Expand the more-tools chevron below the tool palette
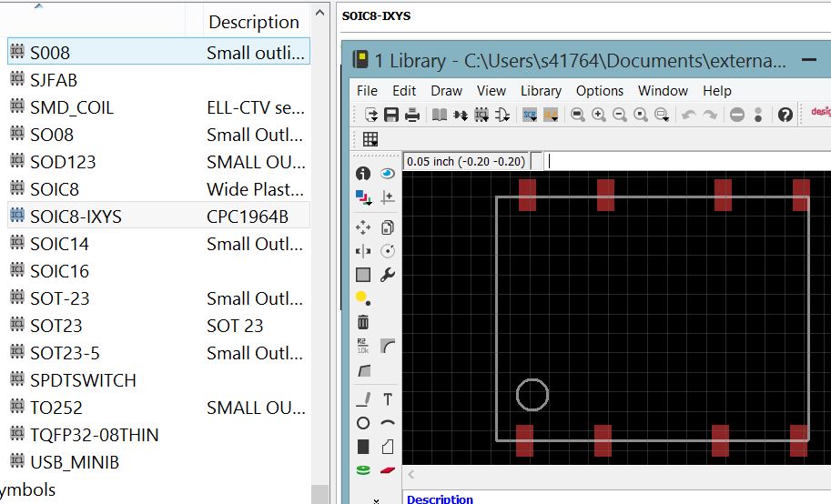This screenshot has height=504, width=831. tap(376, 499)
